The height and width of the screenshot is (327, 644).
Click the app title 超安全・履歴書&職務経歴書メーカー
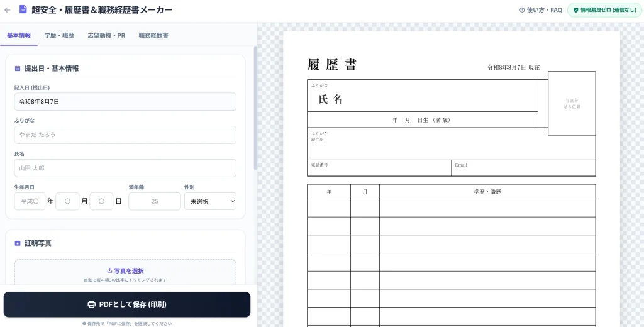coord(102,9)
